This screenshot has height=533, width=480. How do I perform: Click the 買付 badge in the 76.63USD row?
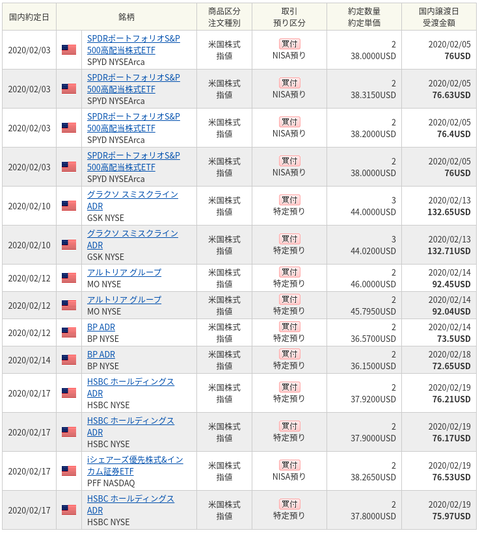(x=289, y=83)
